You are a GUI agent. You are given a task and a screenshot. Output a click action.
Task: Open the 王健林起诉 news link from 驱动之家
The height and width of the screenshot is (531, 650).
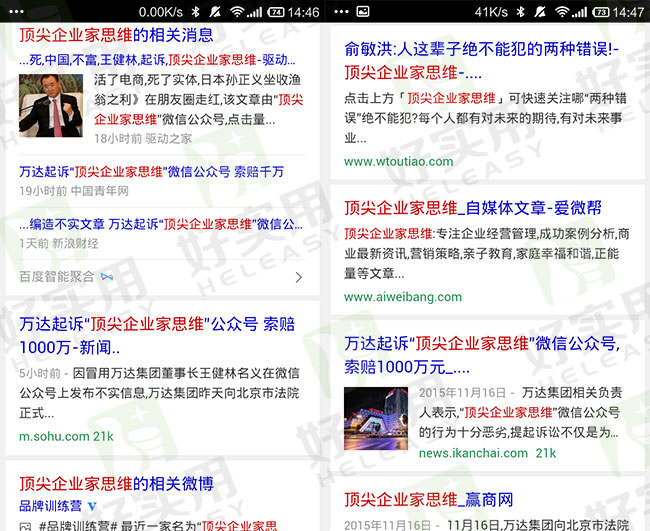pyautogui.click(x=158, y=60)
